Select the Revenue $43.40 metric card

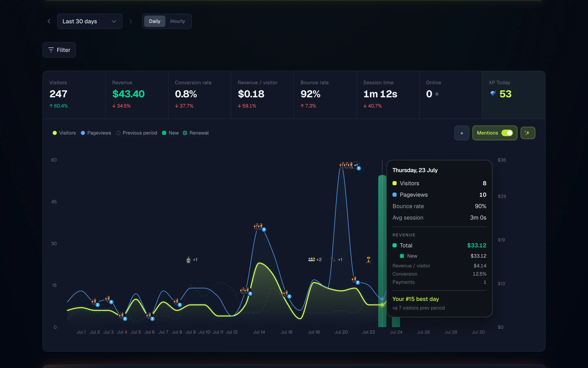(137, 95)
